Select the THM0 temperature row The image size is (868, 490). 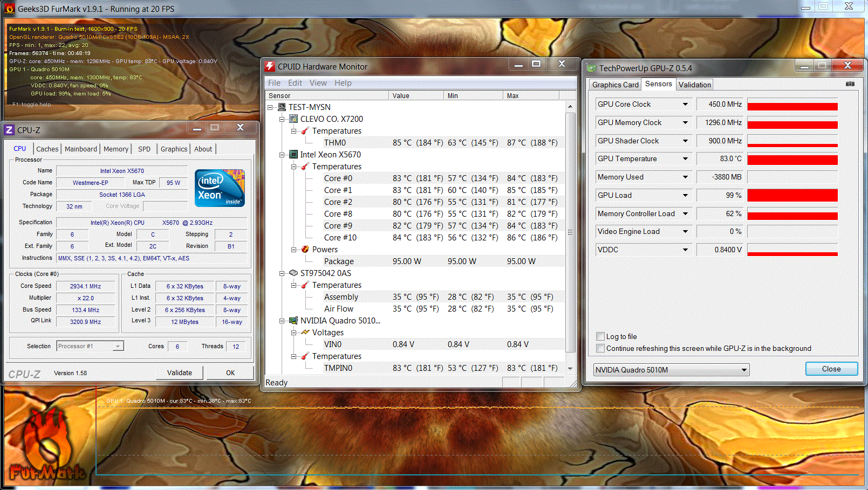(415, 143)
